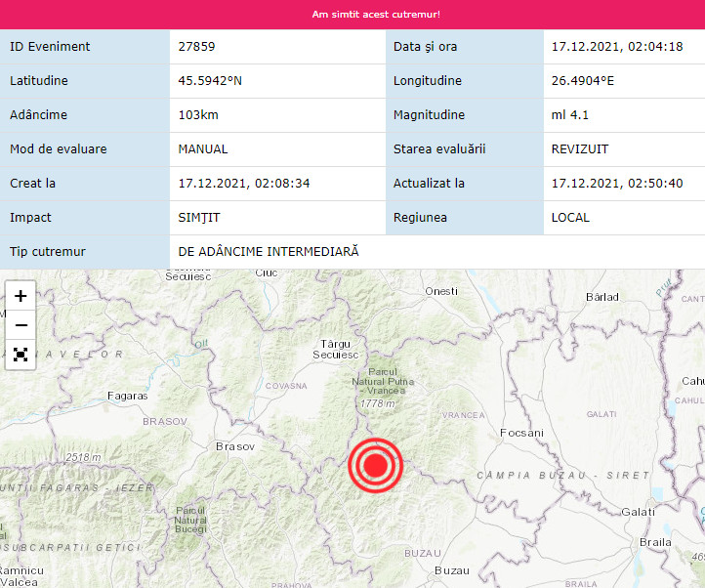Click the MANUAL evaluation mode value
This screenshot has height=588, width=705.
point(203,148)
